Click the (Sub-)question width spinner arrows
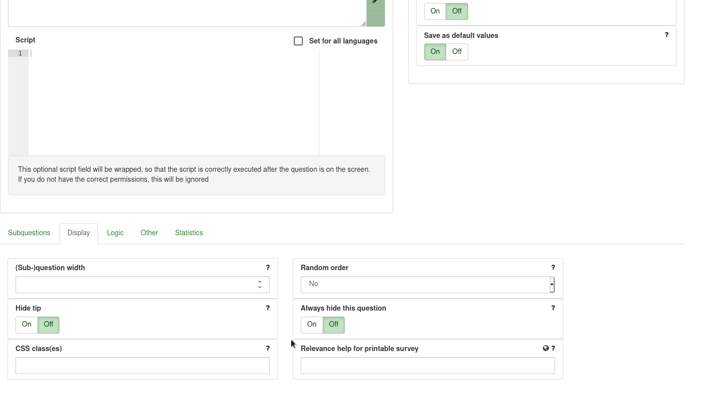The height and width of the screenshot is (404, 707). (260, 284)
